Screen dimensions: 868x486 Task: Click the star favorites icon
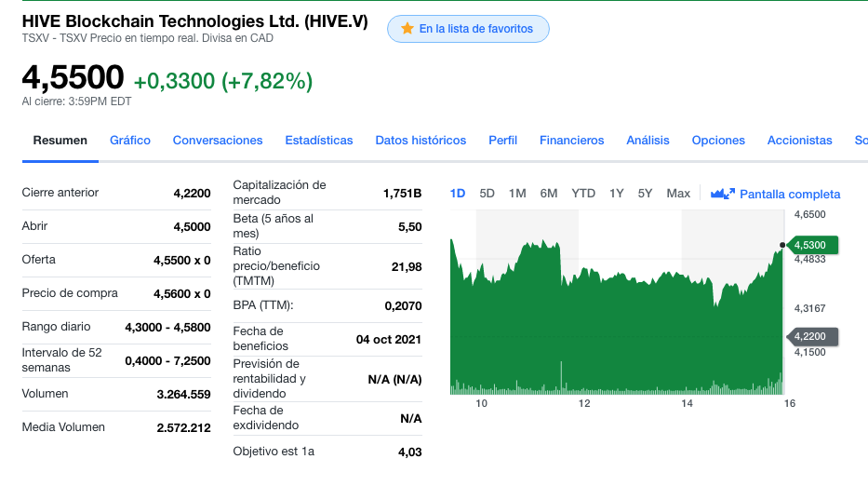(x=407, y=28)
